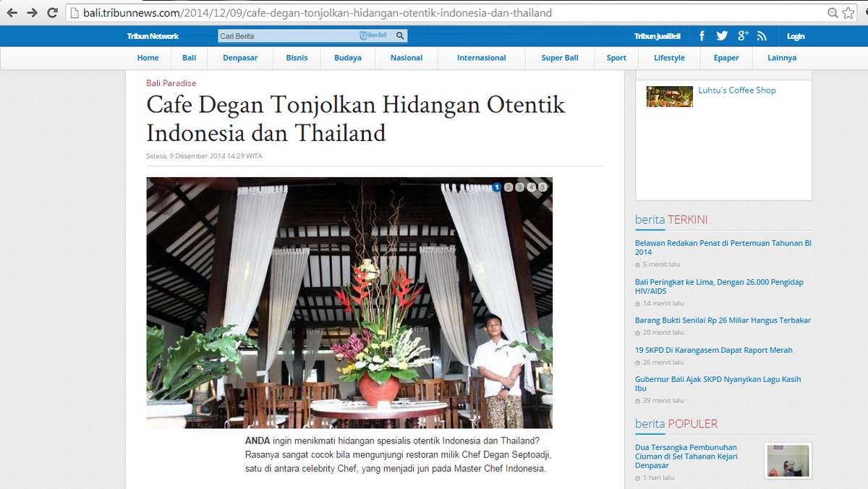Click the 'berita POPULER' section heading
Viewport: 868px width, 489px height.
(x=676, y=424)
